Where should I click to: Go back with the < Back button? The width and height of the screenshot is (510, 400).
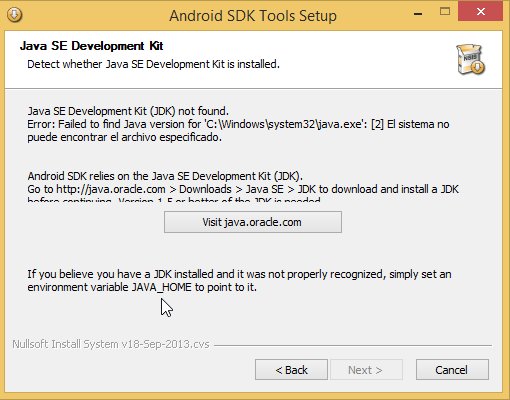tap(291, 369)
